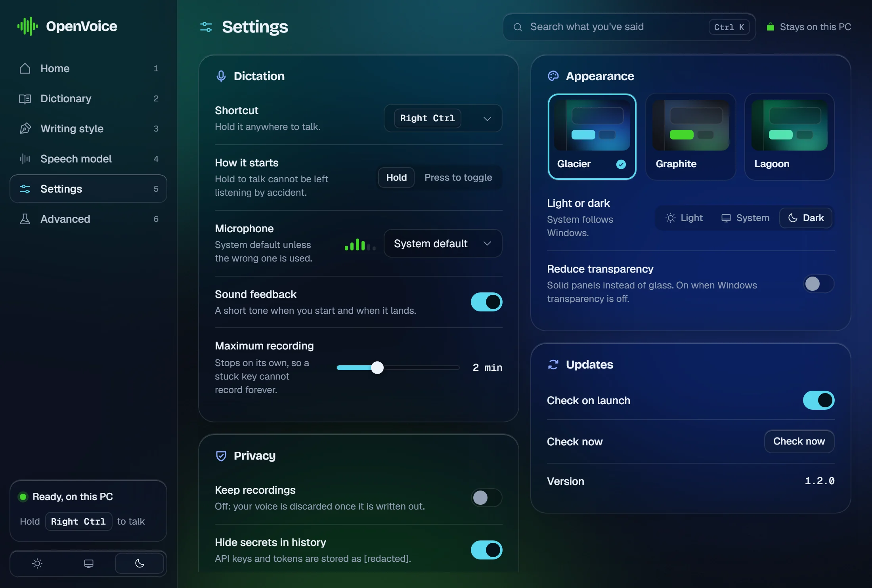Go to the Home page
The image size is (872, 588).
(88, 69)
